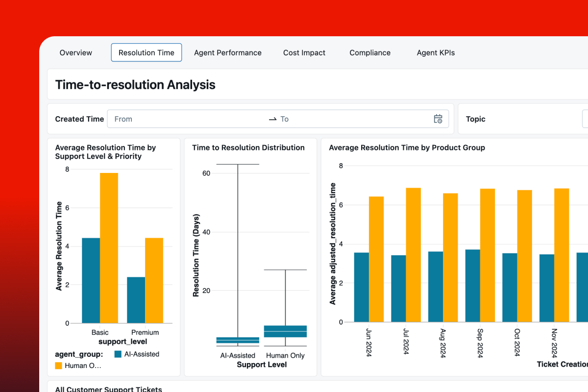
Task: Open the Agent KPIs tab
Action: pyautogui.click(x=436, y=53)
